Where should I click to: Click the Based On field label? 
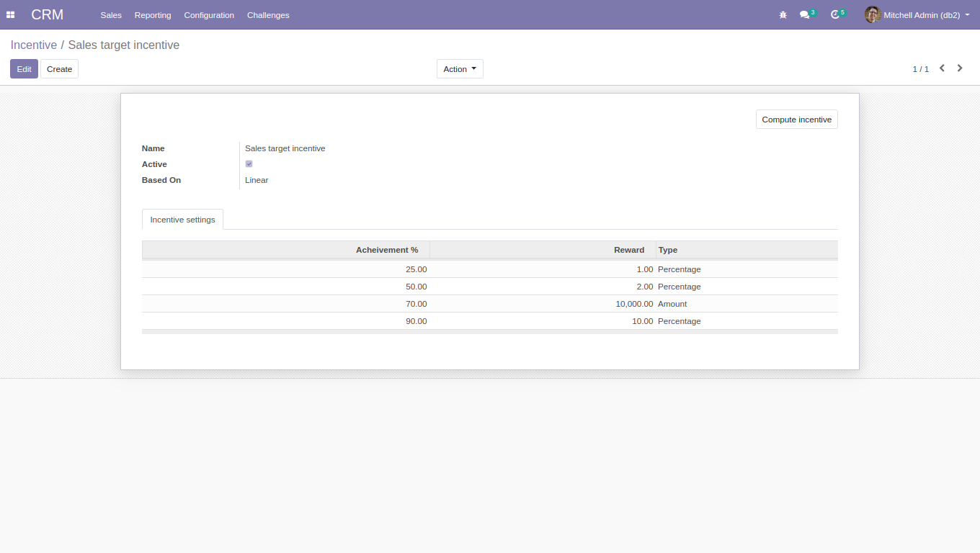pos(161,180)
